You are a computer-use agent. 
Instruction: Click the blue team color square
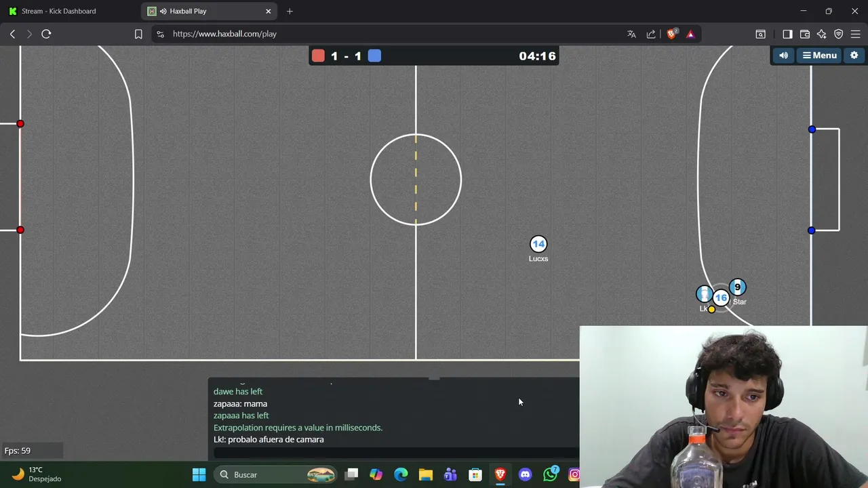tap(374, 56)
